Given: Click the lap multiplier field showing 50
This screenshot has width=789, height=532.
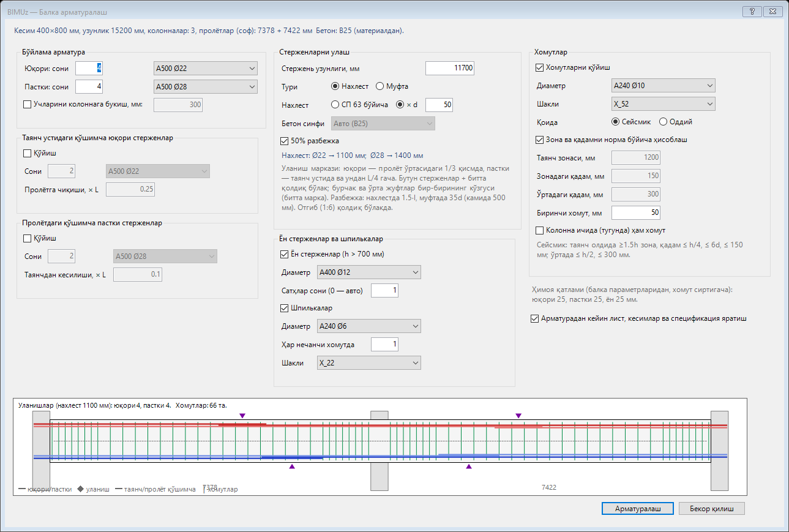Looking at the screenshot, I should click(x=439, y=105).
